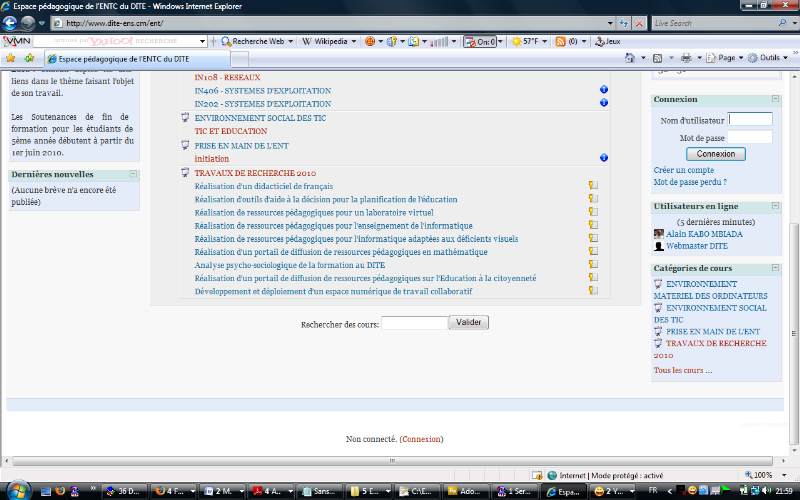Switch to the 2 M. Word taskbar item
The height and width of the screenshot is (500, 800).
(x=222, y=491)
